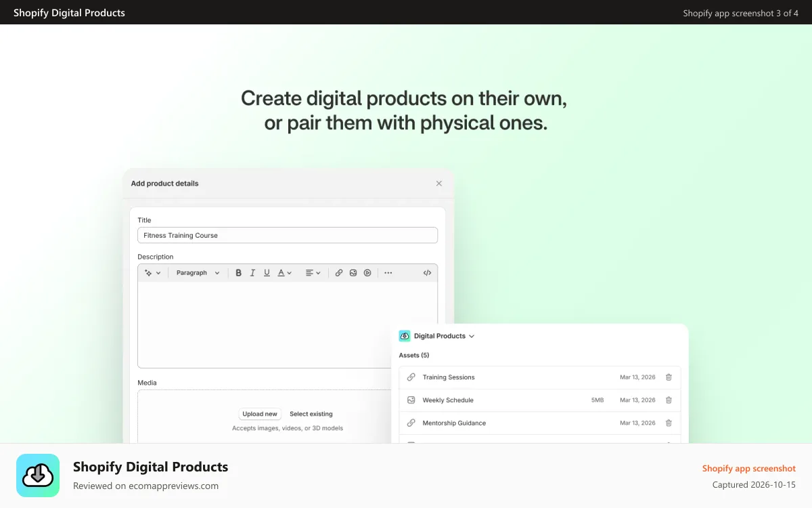Image resolution: width=812 pixels, height=508 pixels.
Task: Open more formatting options (three dots)
Action: click(388, 273)
